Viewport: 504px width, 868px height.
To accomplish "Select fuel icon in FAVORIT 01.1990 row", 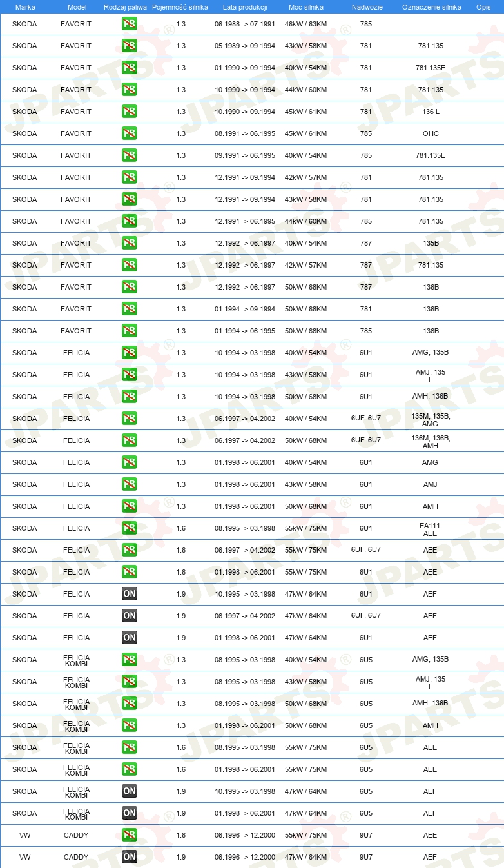I will 129,68.
